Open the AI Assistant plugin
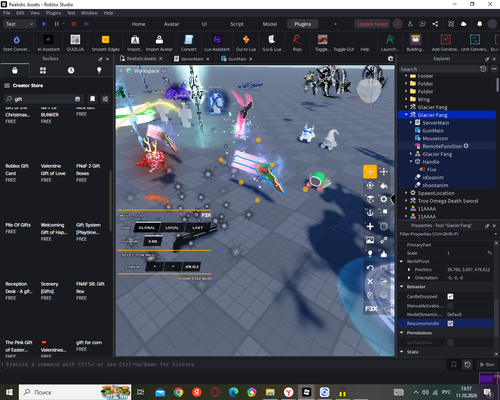The height and width of the screenshot is (400, 500). [49, 40]
